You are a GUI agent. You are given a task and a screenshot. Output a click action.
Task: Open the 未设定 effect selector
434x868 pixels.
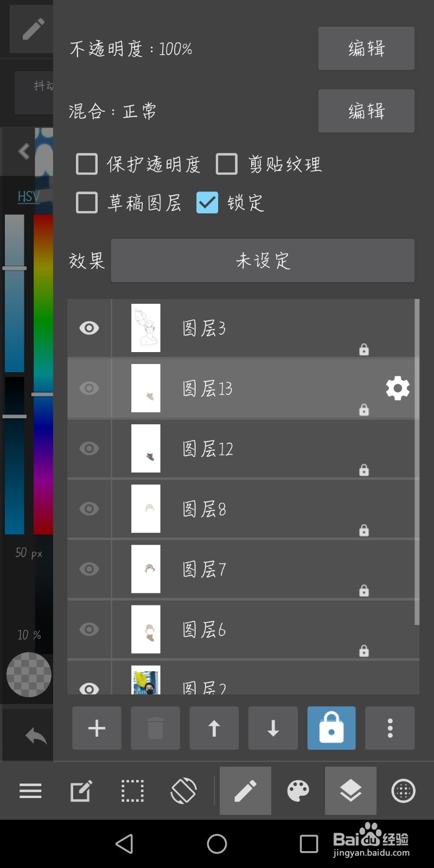pyautogui.click(x=263, y=260)
